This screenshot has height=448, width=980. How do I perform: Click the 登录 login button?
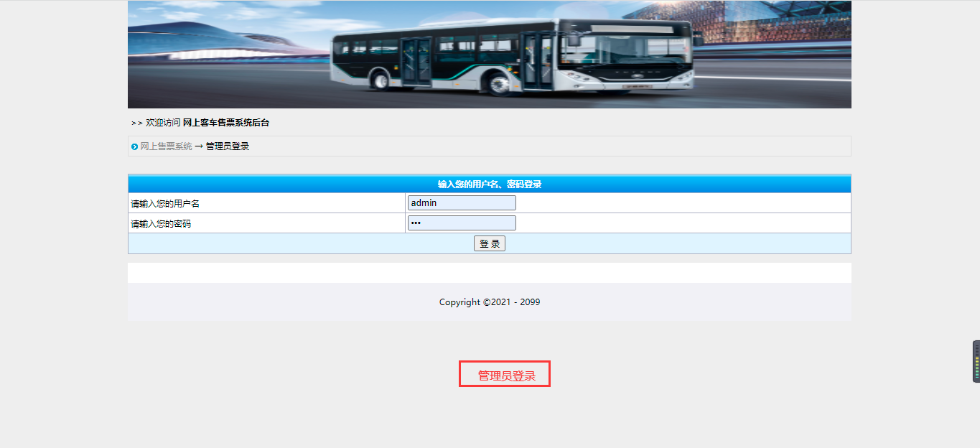point(490,243)
